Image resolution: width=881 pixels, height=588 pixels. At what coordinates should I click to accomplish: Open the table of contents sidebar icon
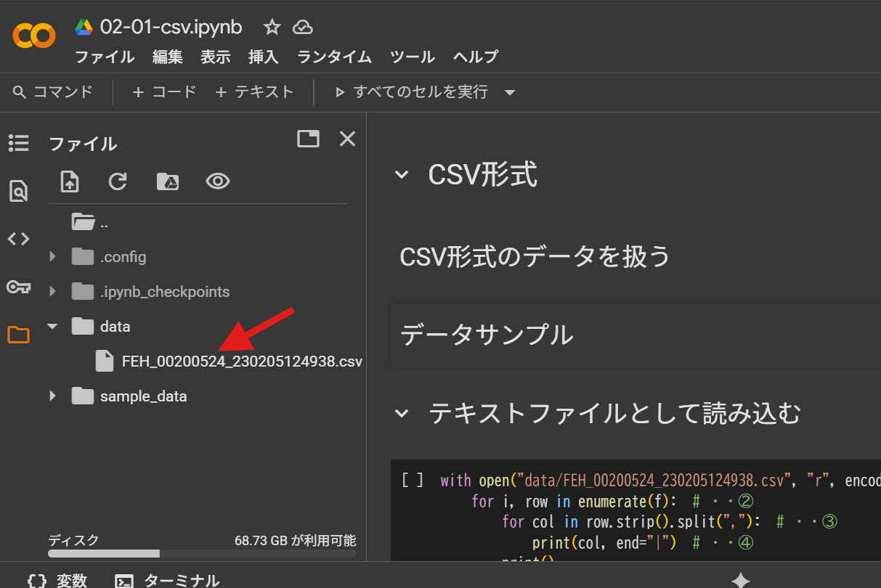point(18,144)
